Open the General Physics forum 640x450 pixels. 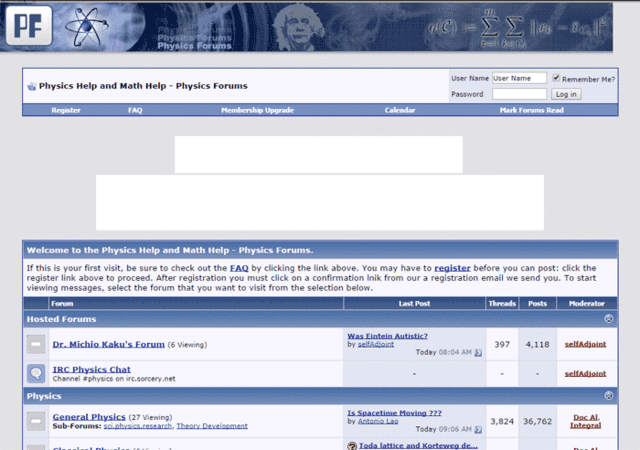pos(89,417)
